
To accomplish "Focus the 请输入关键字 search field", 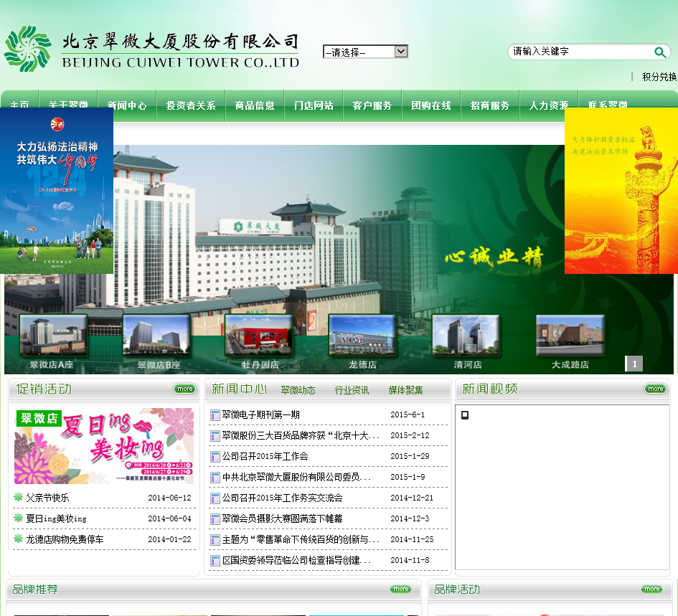I will [582, 52].
